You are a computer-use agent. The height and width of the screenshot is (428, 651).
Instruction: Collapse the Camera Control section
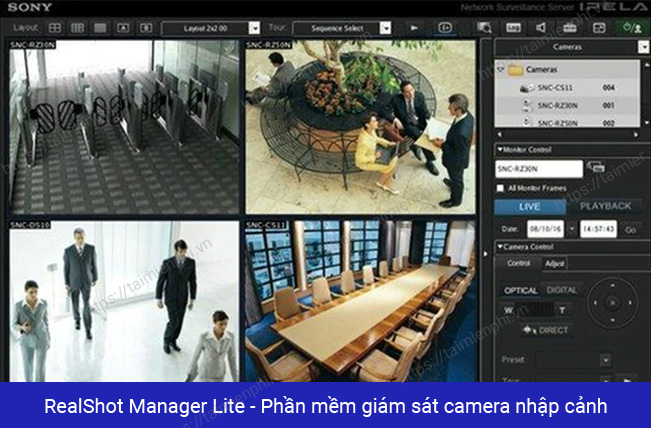pos(500,247)
